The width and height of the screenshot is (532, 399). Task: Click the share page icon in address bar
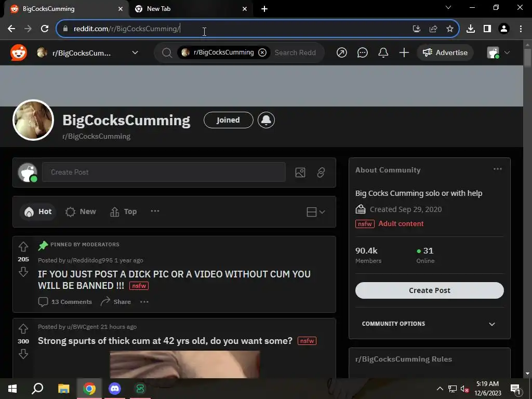(x=433, y=29)
